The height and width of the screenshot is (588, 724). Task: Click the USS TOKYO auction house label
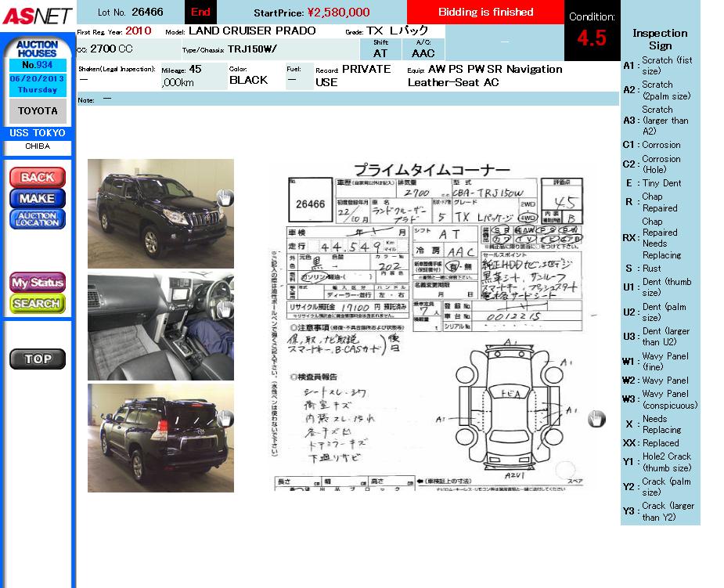(38, 133)
